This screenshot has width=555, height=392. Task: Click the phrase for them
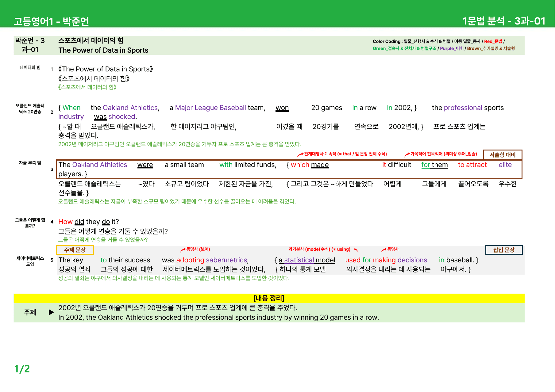(x=434, y=165)
